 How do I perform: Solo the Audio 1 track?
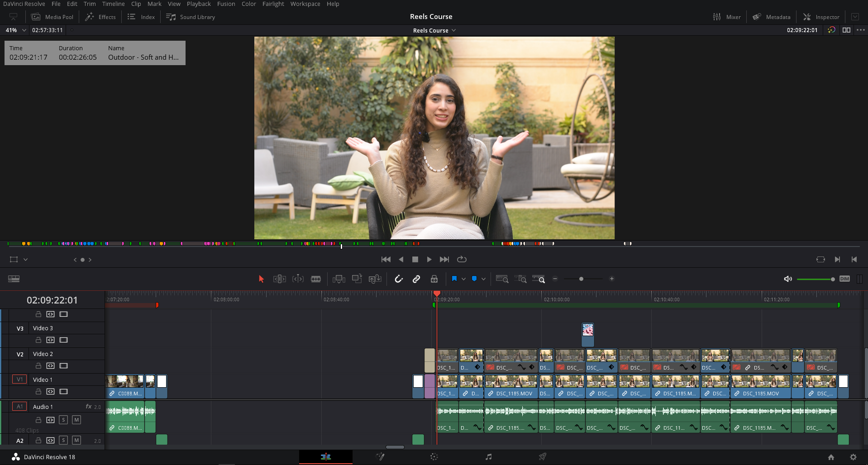tap(63, 420)
